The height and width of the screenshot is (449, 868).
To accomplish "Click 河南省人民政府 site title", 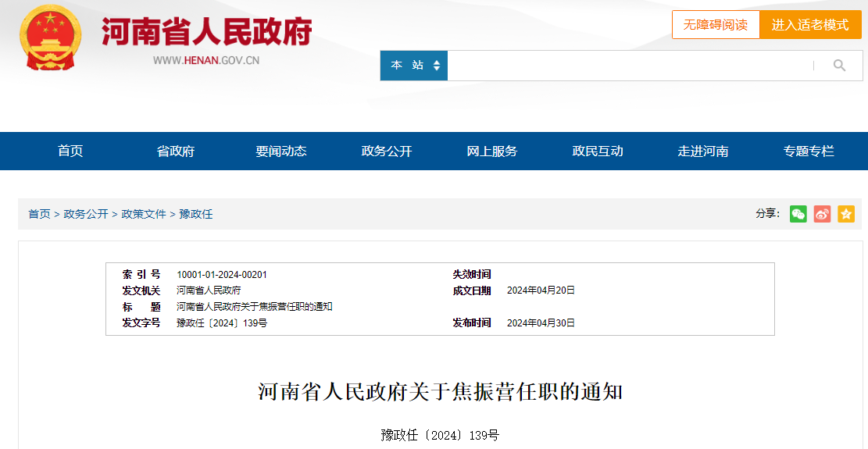I will tap(206, 31).
